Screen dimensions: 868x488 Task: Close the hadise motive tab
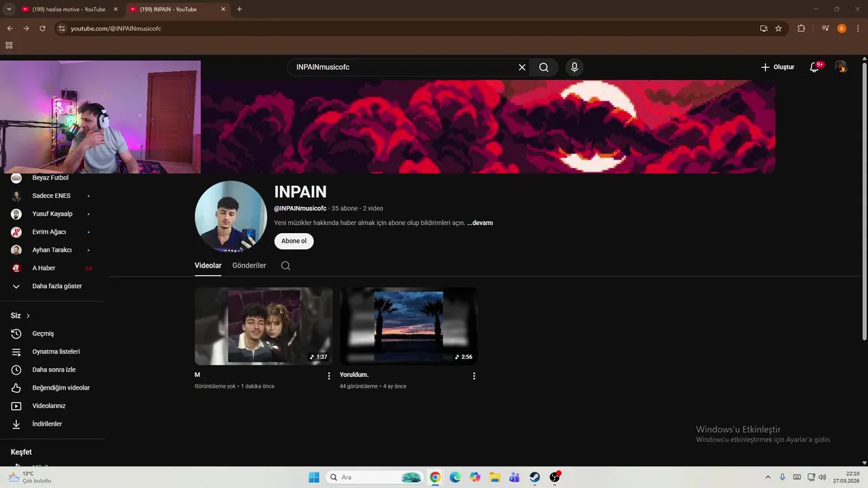(116, 9)
